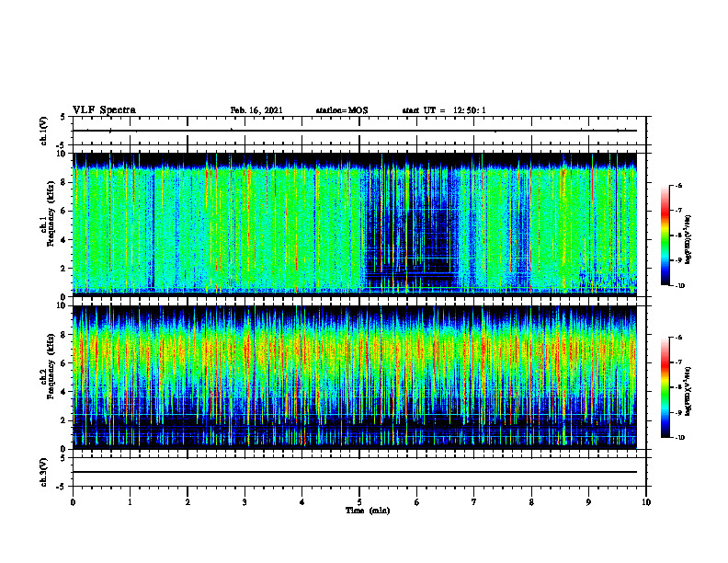Click the ch.1(V) flat waveform trace
This screenshot has width=728, height=563.
pyautogui.click(x=355, y=131)
